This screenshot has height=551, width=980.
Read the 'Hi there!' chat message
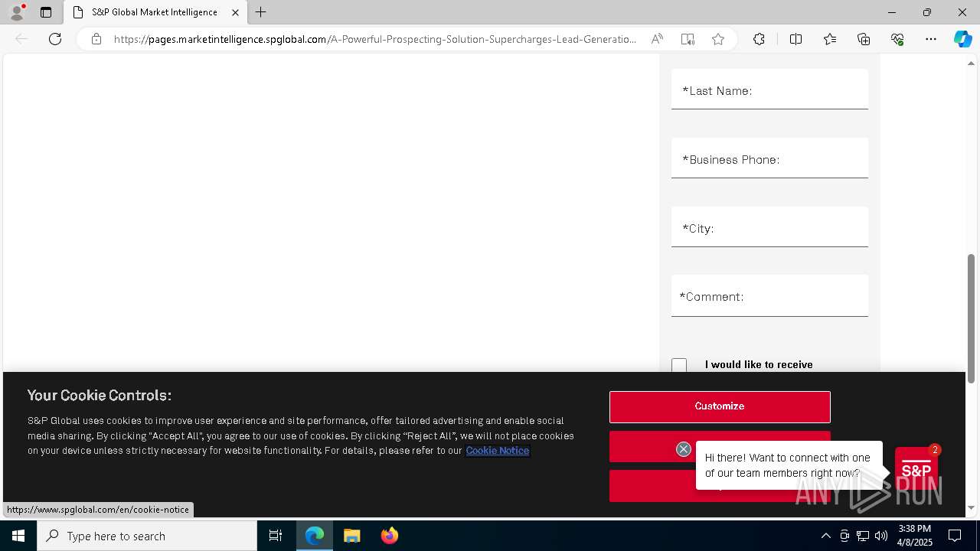[x=788, y=465]
